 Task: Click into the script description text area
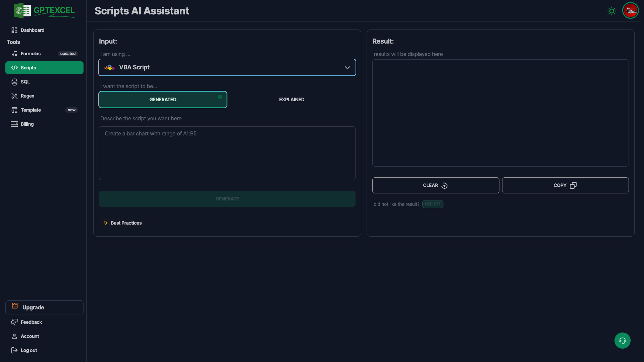tap(227, 153)
